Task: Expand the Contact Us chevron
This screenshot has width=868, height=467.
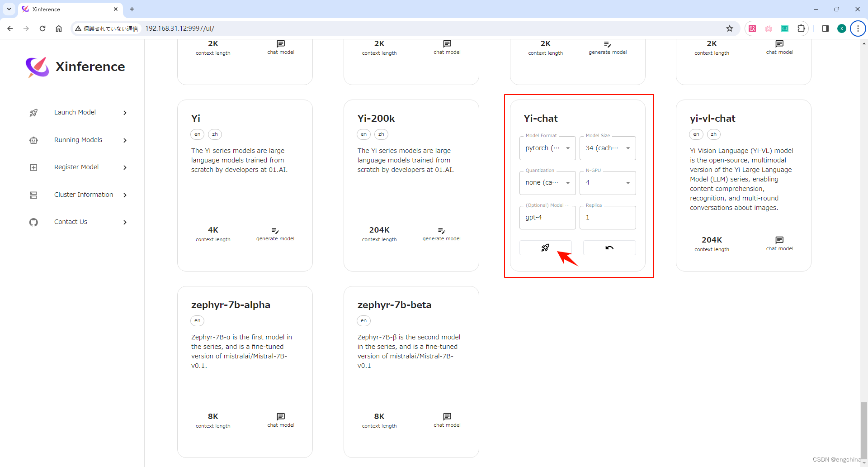Action: [125, 222]
